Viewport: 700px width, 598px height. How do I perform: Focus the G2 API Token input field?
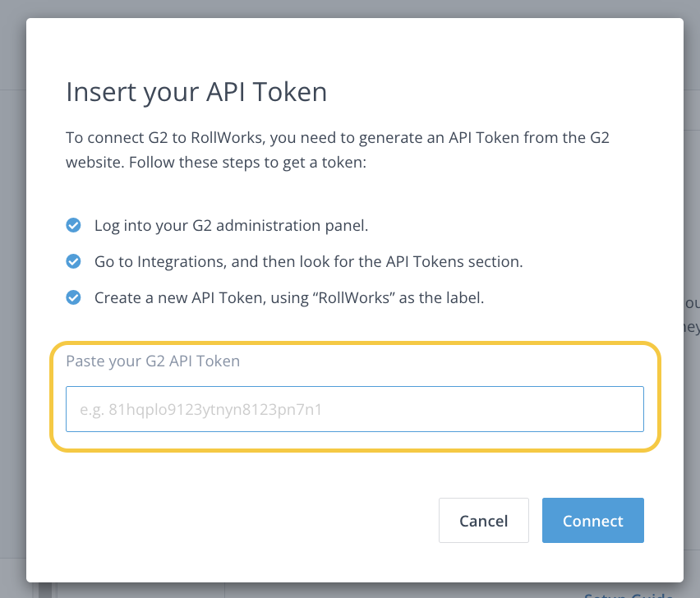[354, 409]
